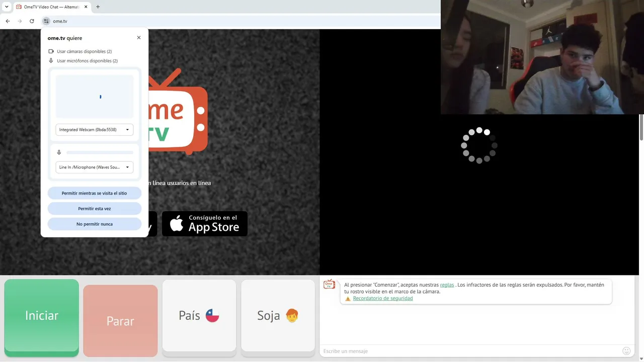The width and height of the screenshot is (644, 362).
Task: Select 'No permitir nunca'
Action: click(x=95, y=224)
